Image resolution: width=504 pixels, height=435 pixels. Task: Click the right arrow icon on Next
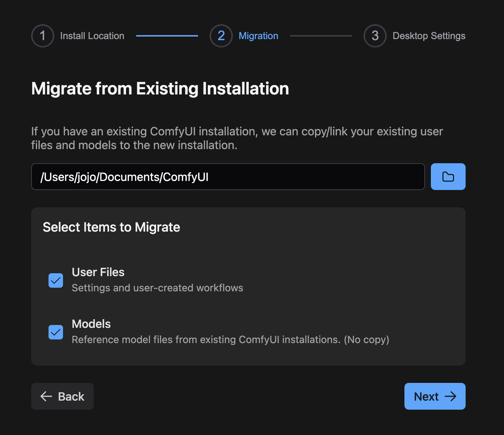pos(450,396)
